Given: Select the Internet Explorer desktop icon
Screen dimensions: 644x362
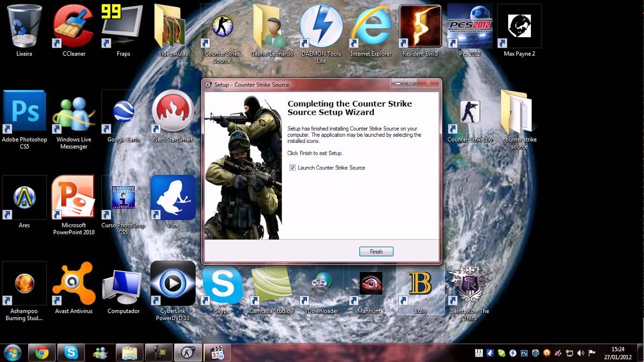Looking at the screenshot, I should pos(371,30).
